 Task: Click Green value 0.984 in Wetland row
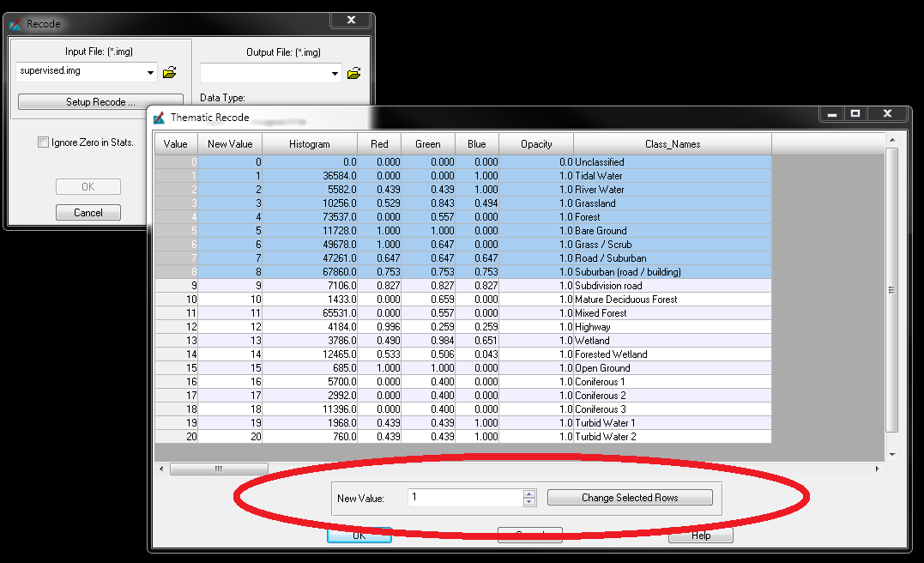point(428,341)
